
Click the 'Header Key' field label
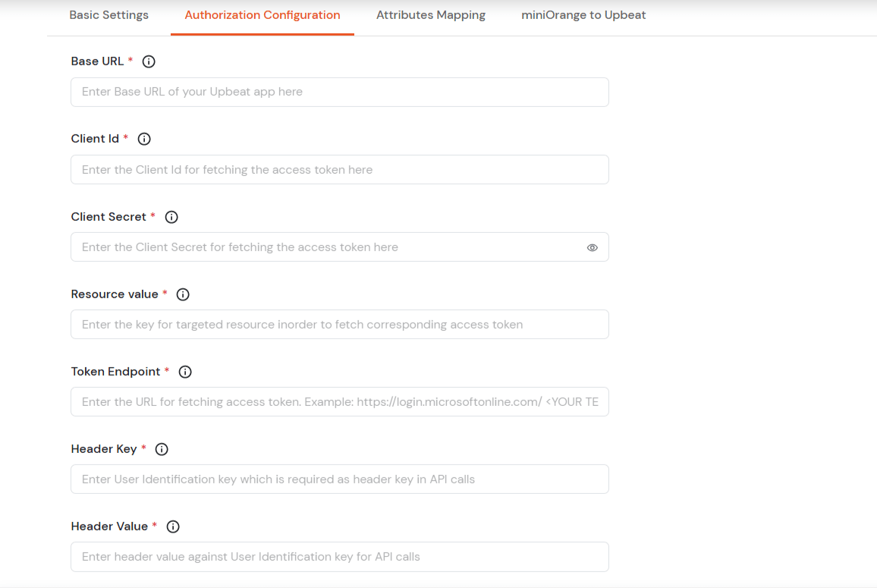pyautogui.click(x=104, y=449)
